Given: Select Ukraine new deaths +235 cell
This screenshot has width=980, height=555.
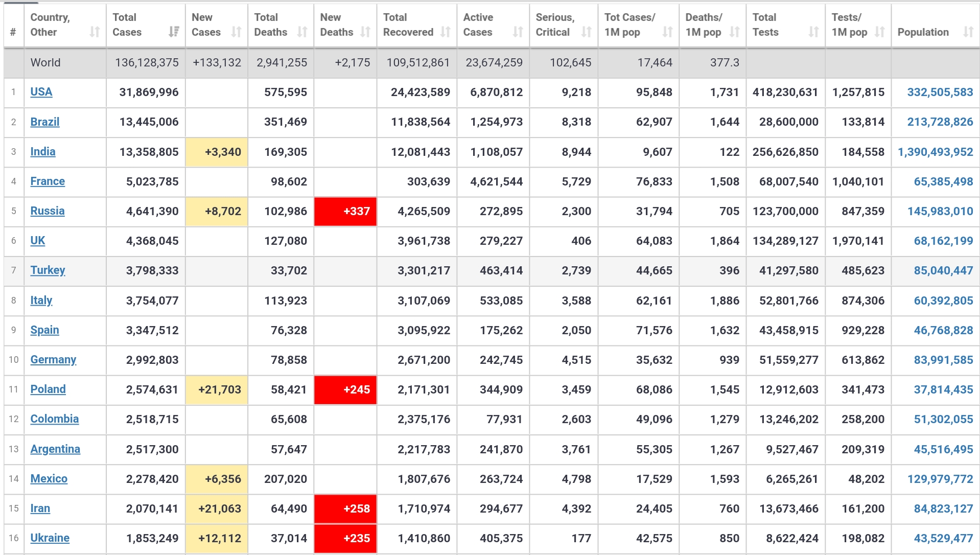Looking at the screenshot, I should click(x=345, y=538).
